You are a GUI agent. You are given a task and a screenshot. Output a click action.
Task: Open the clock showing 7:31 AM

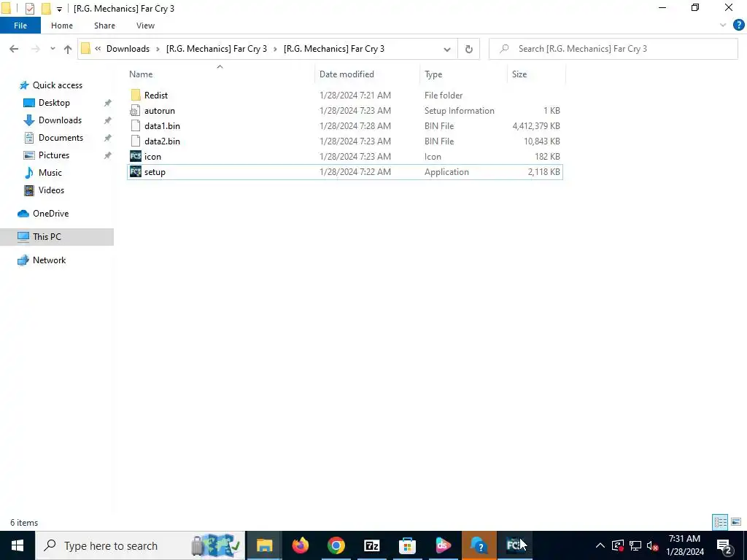coord(684,545)
